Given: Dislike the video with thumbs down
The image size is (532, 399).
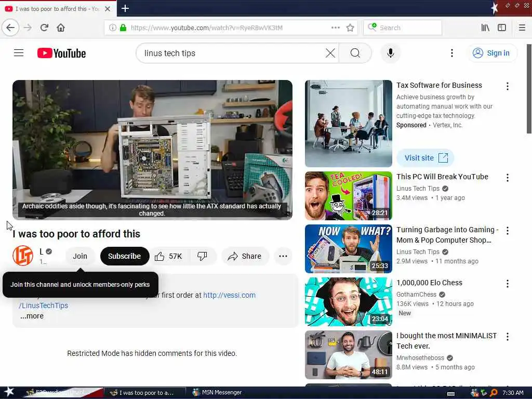Looking at the screenshot, I should (x=202, y=256).
